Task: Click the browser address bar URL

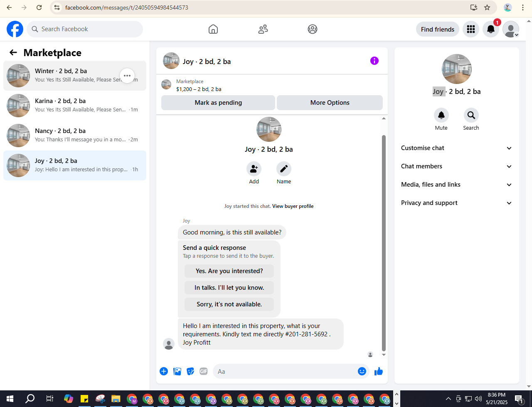Action: pyautogui.click(x=127, y=7)
